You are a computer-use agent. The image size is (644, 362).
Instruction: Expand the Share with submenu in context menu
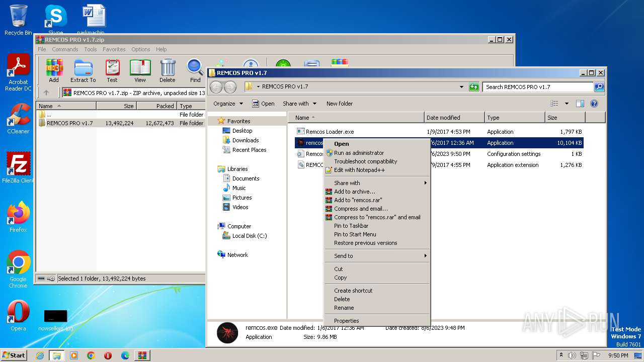click(376, 183)
